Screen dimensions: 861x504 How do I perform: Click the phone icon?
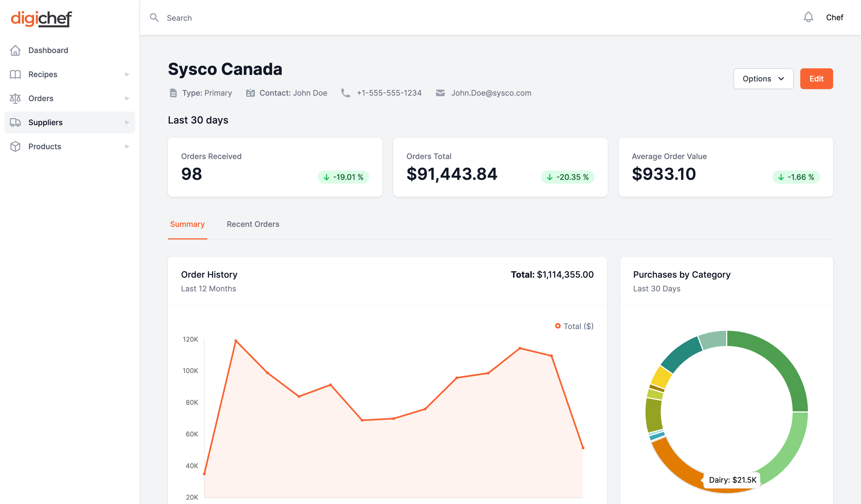tap(345, 93)
